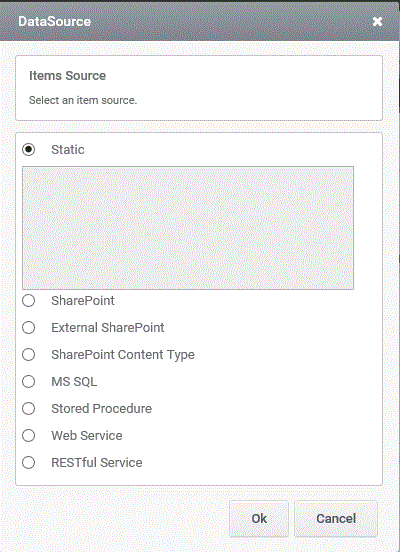Screen dimensions: 400x552
Task: Select the Web Service radio button
Action: tap(29, 435)
